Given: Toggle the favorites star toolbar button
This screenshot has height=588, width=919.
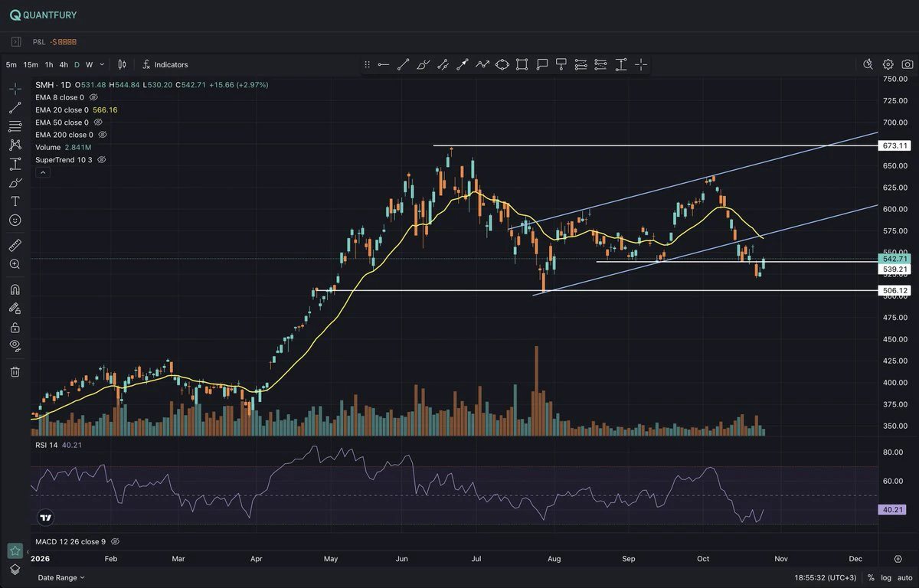Looking at the screenshot, I should 15,550.
